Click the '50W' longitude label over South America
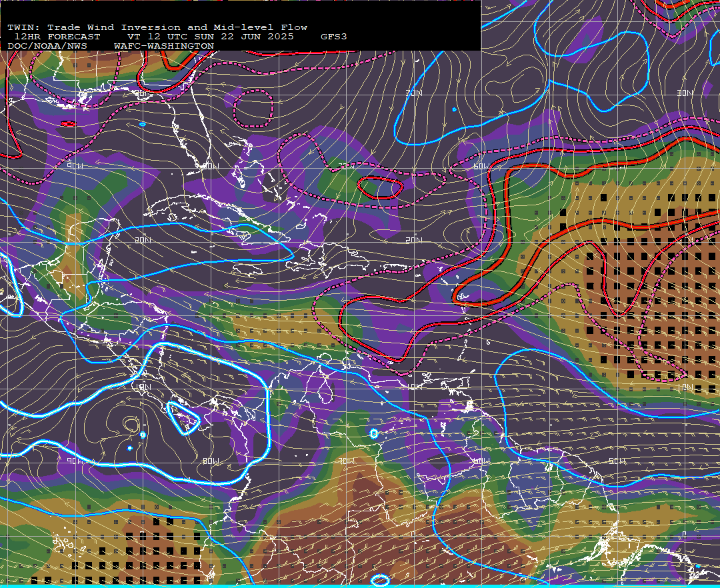The height and width of the screenshot is (588, 720). tap(617, 461)
